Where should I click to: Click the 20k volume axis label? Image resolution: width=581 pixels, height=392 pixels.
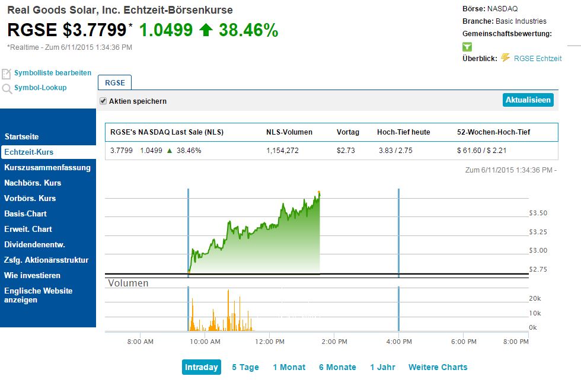(535, 298)
